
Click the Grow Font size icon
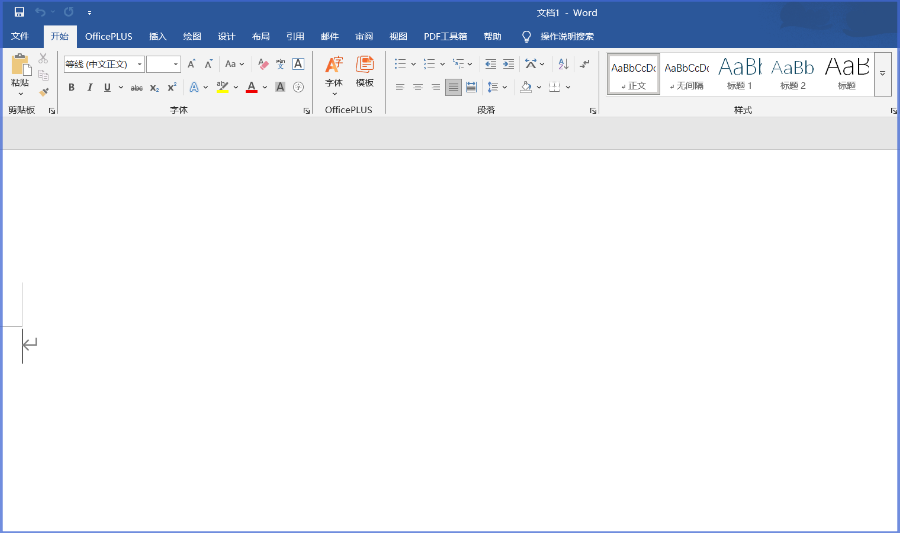tap(191, 64)
